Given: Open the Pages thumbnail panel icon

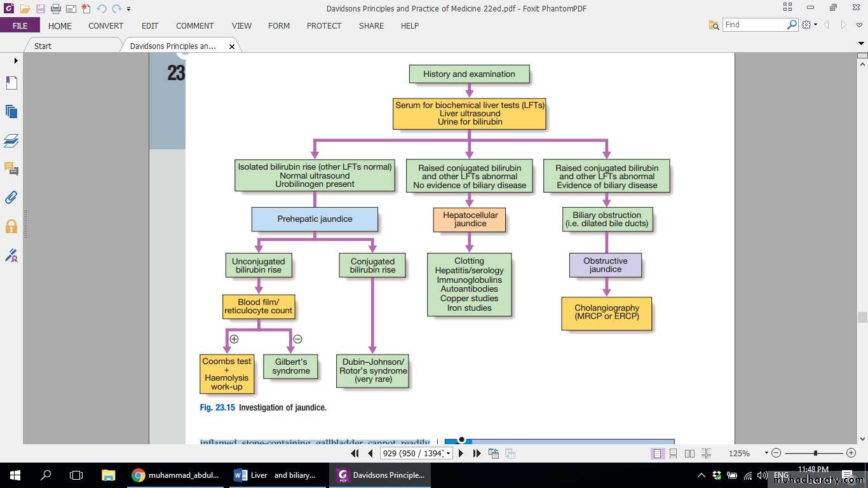Looking at the screenshot, I should coord(11,112).
